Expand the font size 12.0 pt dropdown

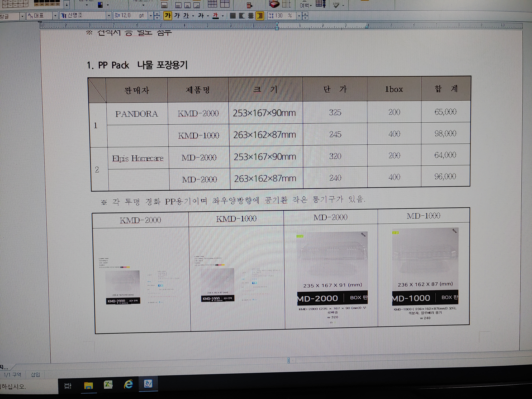coord(151,16)
